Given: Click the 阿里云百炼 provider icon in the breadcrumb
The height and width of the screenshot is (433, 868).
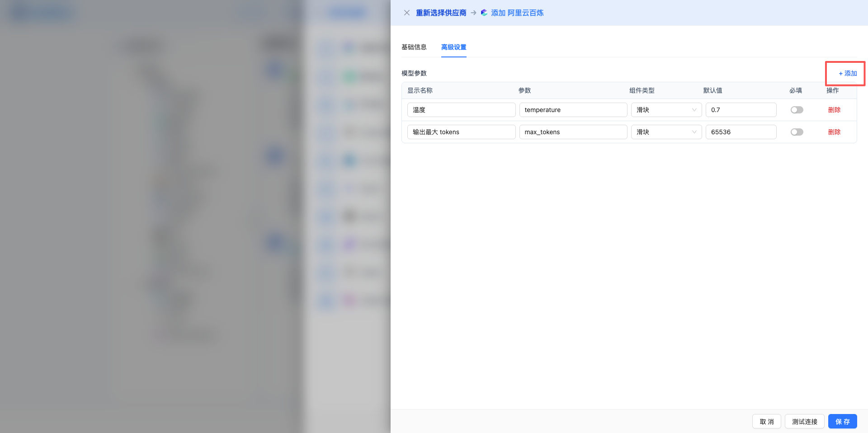Looking at the screenshot, I should point(483,13).
